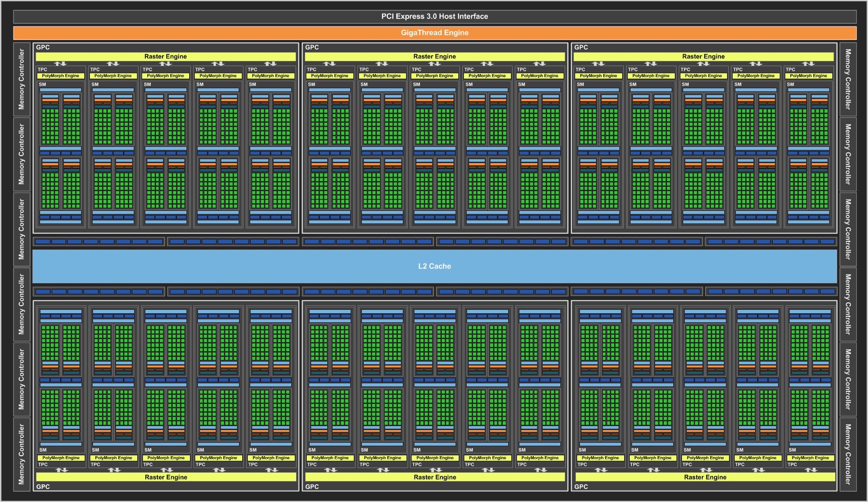The image size is (868, 502).
Task: Click the rightmost PolyMorph Engine in the top-right GPC
Action: coord(809,75)
